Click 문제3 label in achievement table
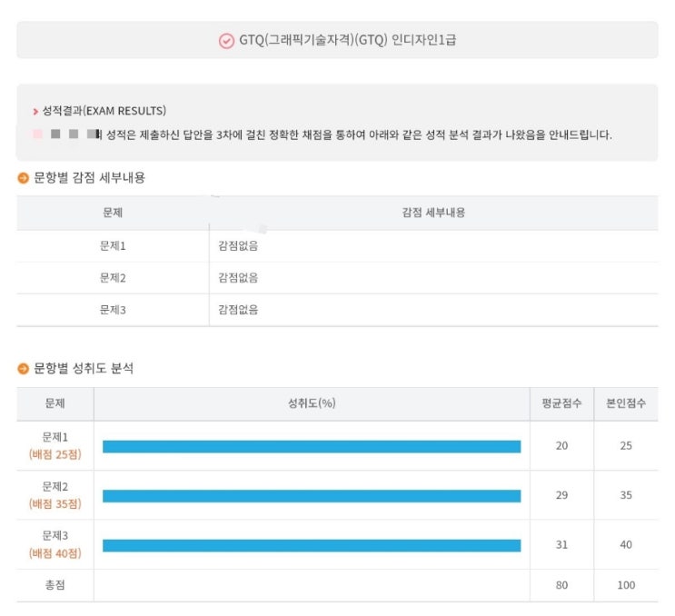Image resolution: width=675 pixels, height=616 pixels. tap(55, 535)
